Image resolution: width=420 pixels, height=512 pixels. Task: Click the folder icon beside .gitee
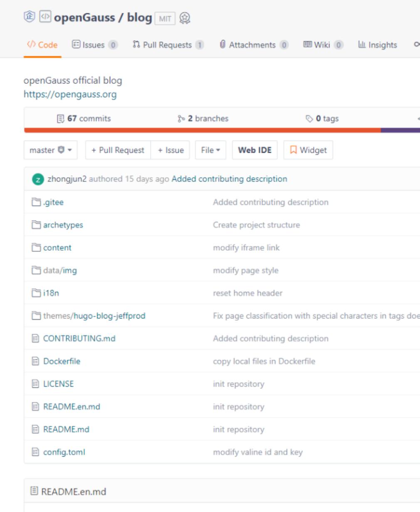coord(36,202)
